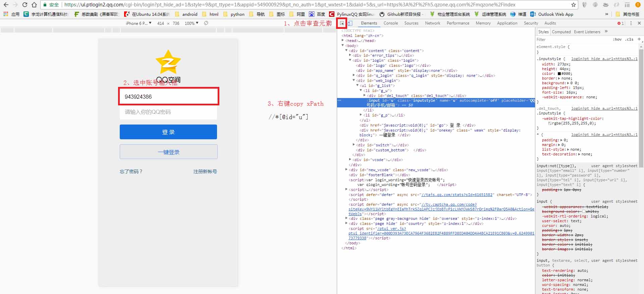Open the 忘了密码 forgot password link

tap(131, 171)
